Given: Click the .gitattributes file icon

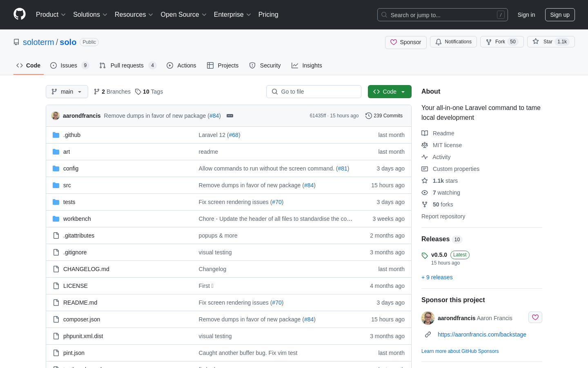Looking at the screenshot, I should coord(56,236).
